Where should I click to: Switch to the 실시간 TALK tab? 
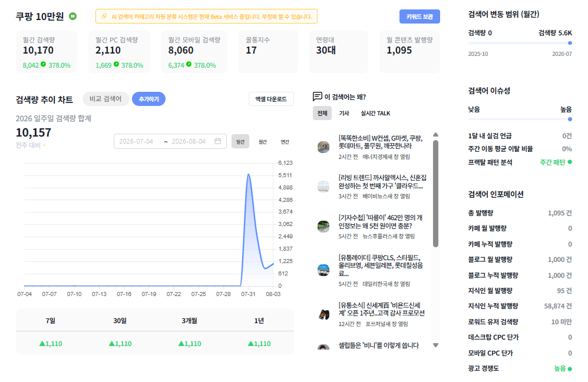pyautogui.click(x=375, y=113)
